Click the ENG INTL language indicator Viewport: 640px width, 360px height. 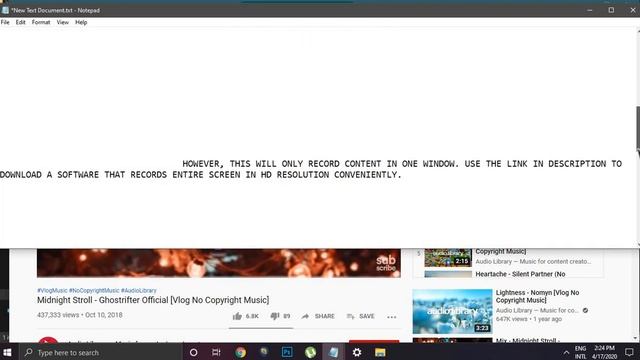click(x=580, y=352)
